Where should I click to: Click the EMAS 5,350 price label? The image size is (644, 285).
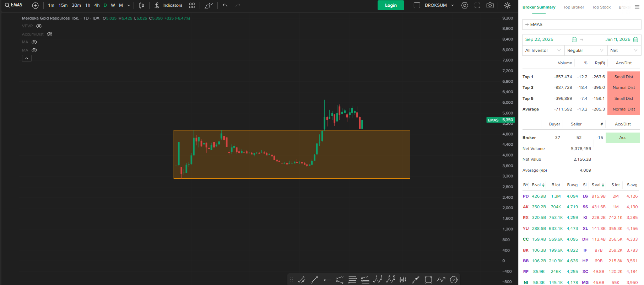tap(500, 120)
